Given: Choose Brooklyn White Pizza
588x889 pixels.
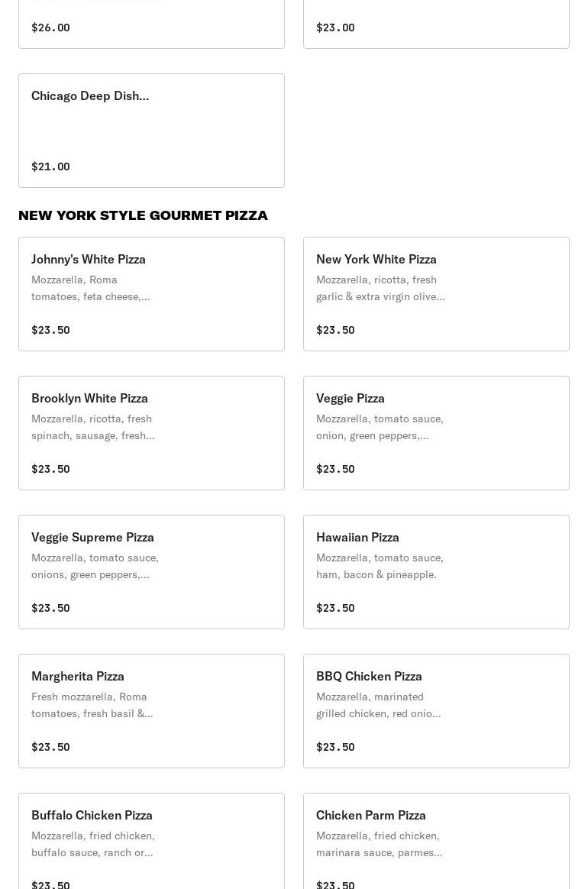Looking at the screenshot, I should point(151,432).
